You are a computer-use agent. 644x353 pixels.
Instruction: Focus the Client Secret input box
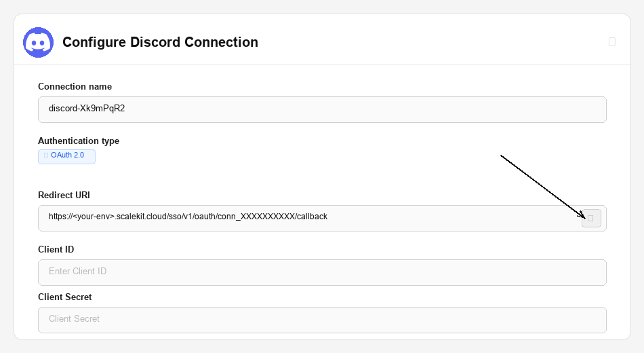coord(322,320)
